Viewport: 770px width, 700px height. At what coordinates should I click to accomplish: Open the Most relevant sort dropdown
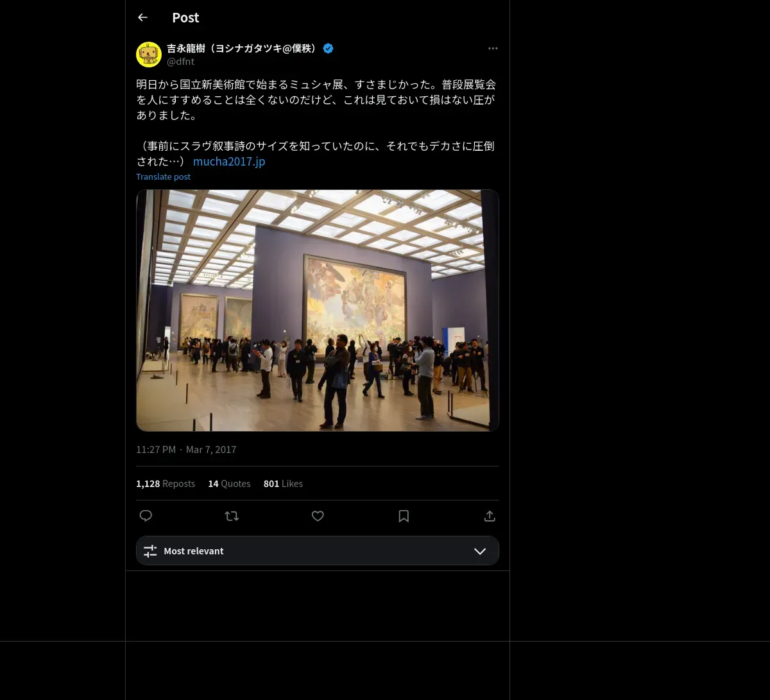pos(318,551)
